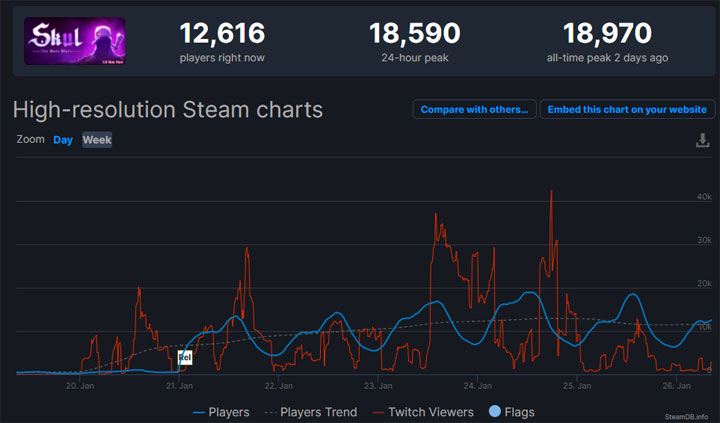Screen dimensions: 720x423
Task: Click the tallest Twitch viewers spike
Action: (551, 193)
